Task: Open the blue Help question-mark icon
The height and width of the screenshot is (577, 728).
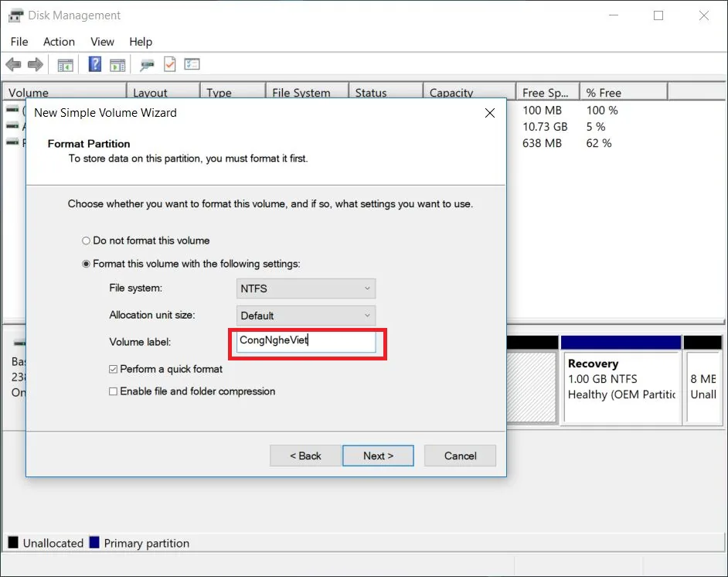Action: click(x=95, y=64)
